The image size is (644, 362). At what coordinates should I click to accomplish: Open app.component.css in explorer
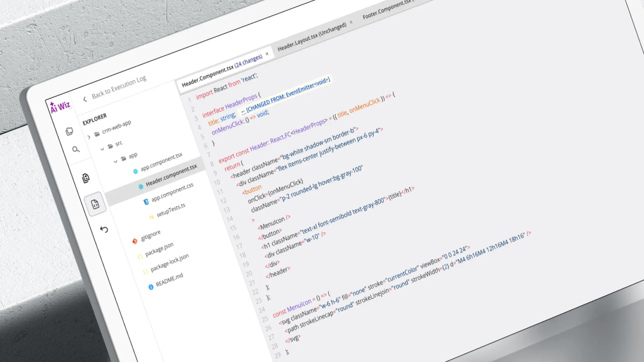tap(172, 193)
